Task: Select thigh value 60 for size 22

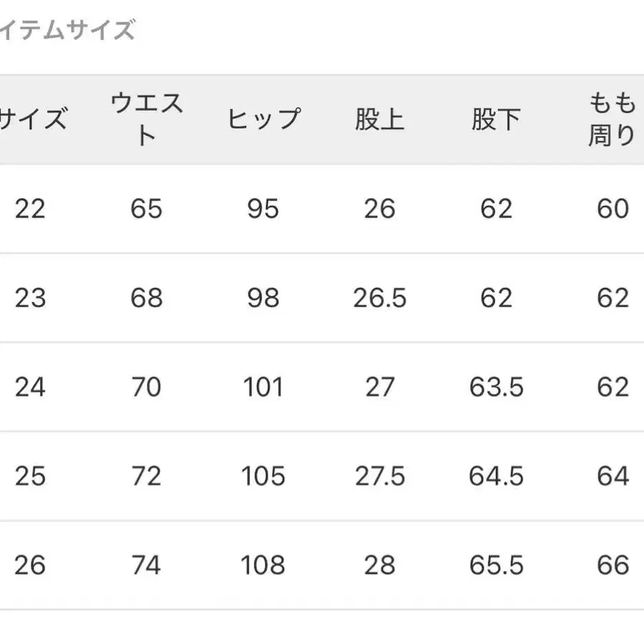Action: coord(613,209)
